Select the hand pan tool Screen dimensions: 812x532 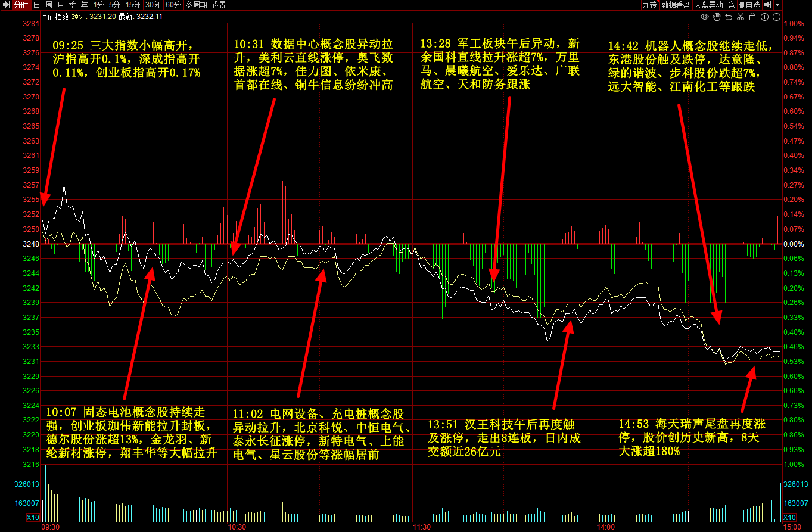[x=717, y=17]
